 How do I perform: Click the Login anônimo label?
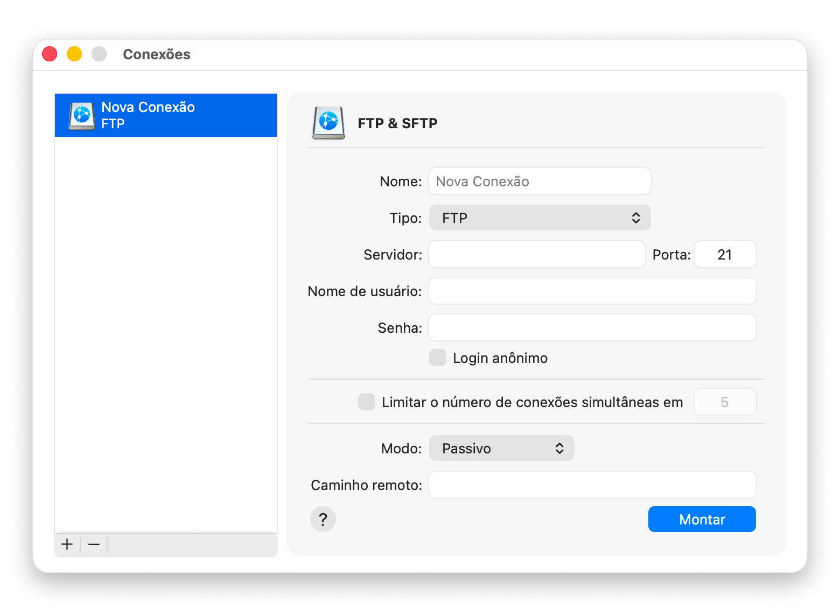click(500, 358)
